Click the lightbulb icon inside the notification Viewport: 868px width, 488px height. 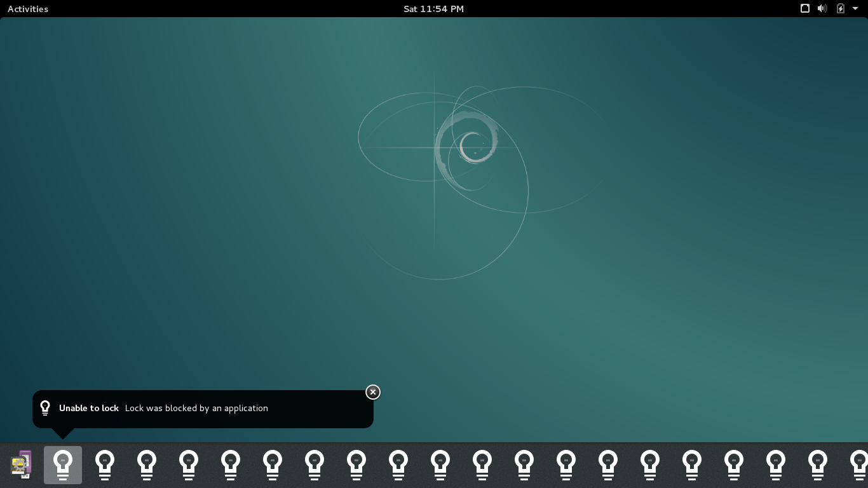[45, 408]
